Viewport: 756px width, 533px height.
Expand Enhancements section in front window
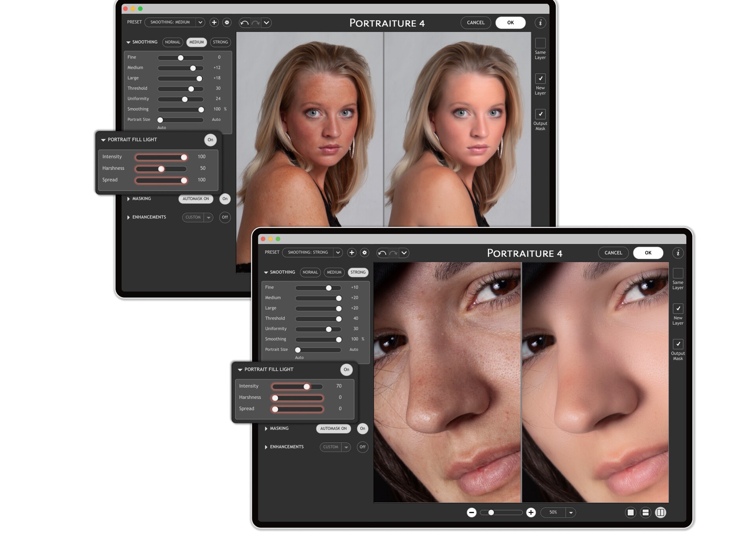pyautogui.click(x=266, y=447)
